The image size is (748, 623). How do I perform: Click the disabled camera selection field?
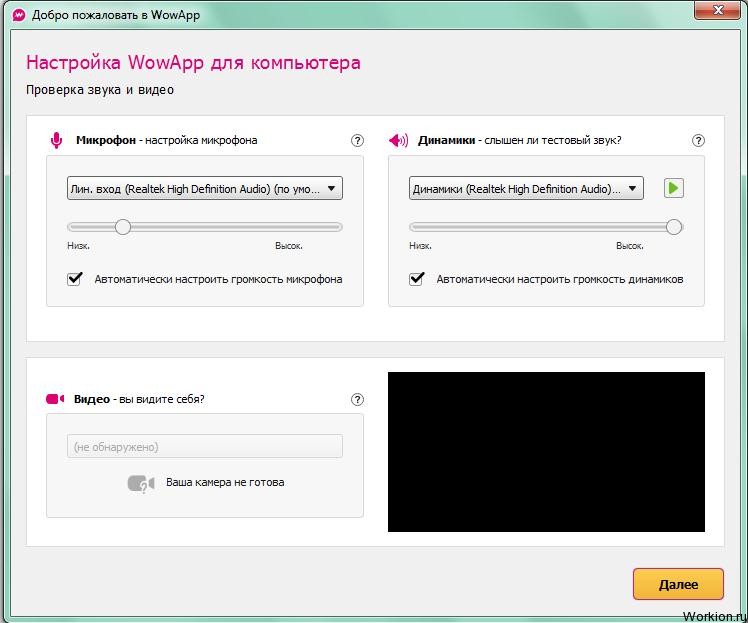[x=205, y=446]
